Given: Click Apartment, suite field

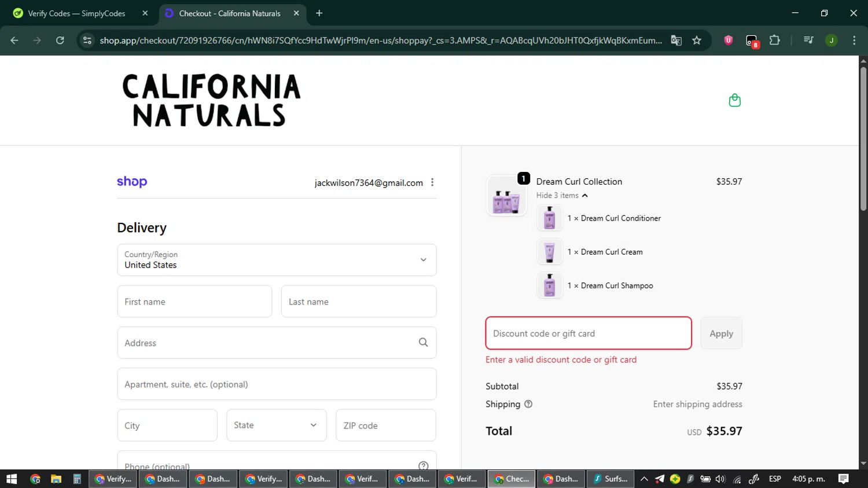Looking at the screenshot, I should (x=277, y=384).
